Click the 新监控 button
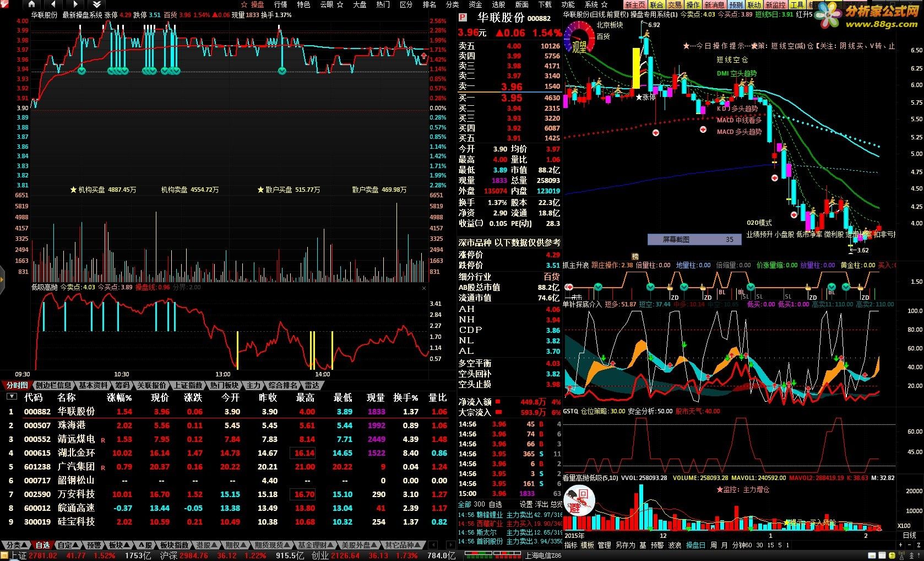The width and height of the screenshot is (924, 561). pyautogui.click(x=775, y=5)
